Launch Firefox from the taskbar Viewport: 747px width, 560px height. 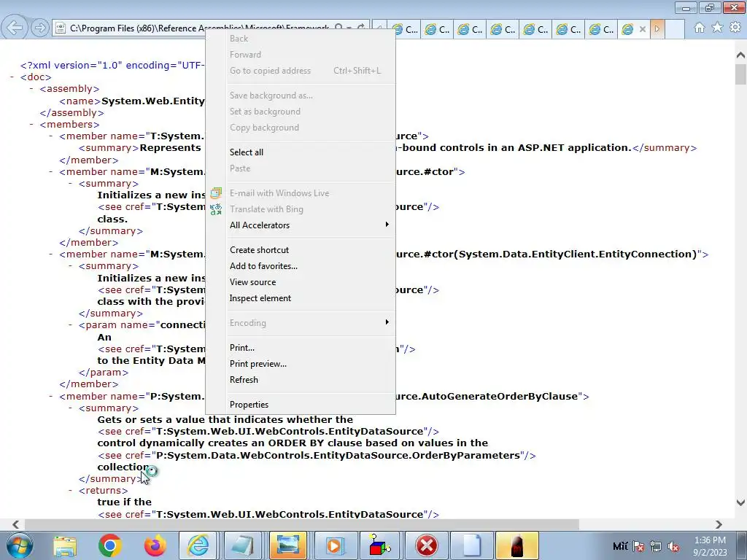click(155, 545)
